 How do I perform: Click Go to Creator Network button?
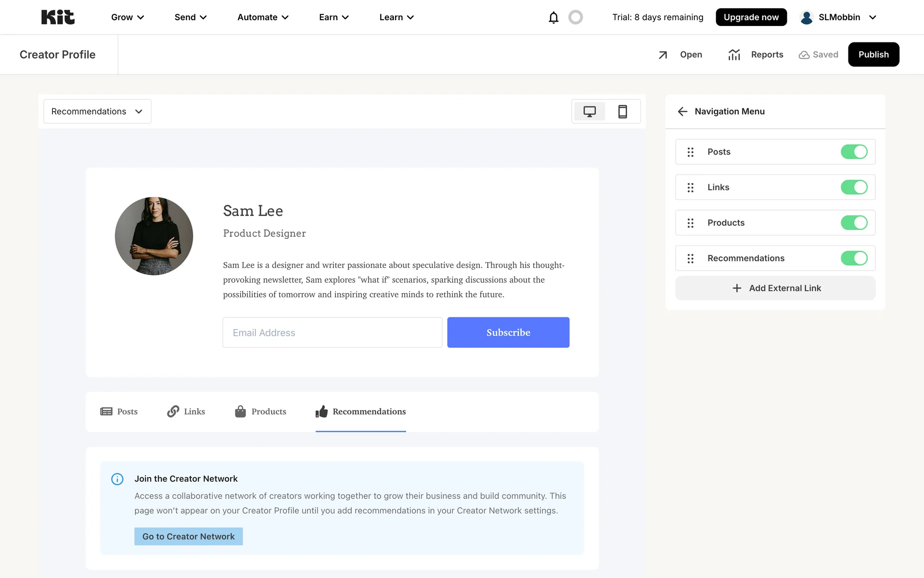click(x=189, y=537)
